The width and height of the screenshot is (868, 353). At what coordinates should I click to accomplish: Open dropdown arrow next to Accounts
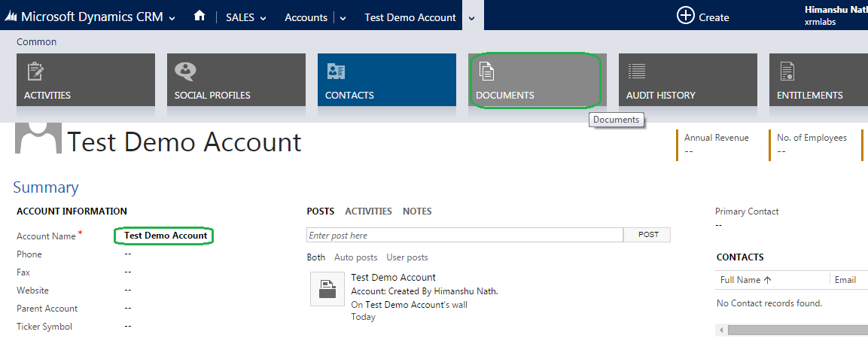[x=343, y=18]
